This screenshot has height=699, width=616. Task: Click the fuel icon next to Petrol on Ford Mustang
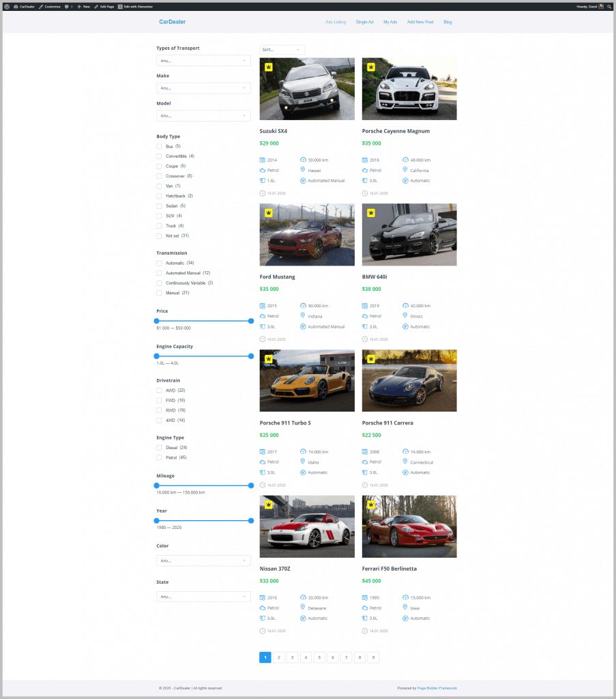coord(263,316)
